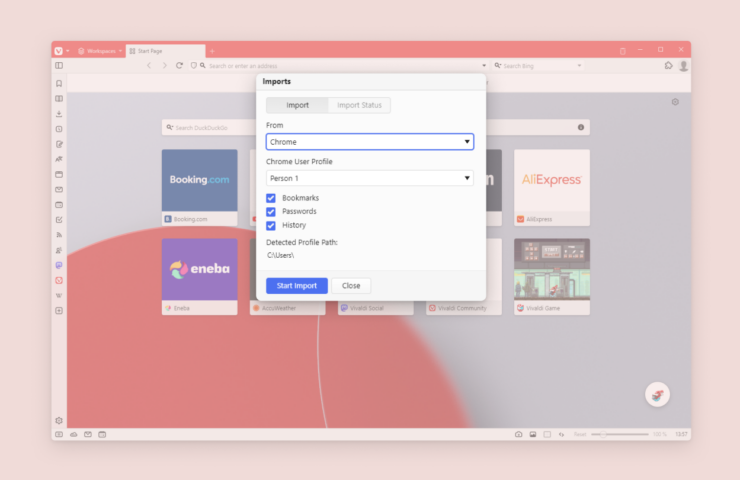Reload the current page
740x480 pixels.
[x=179, y=66]
